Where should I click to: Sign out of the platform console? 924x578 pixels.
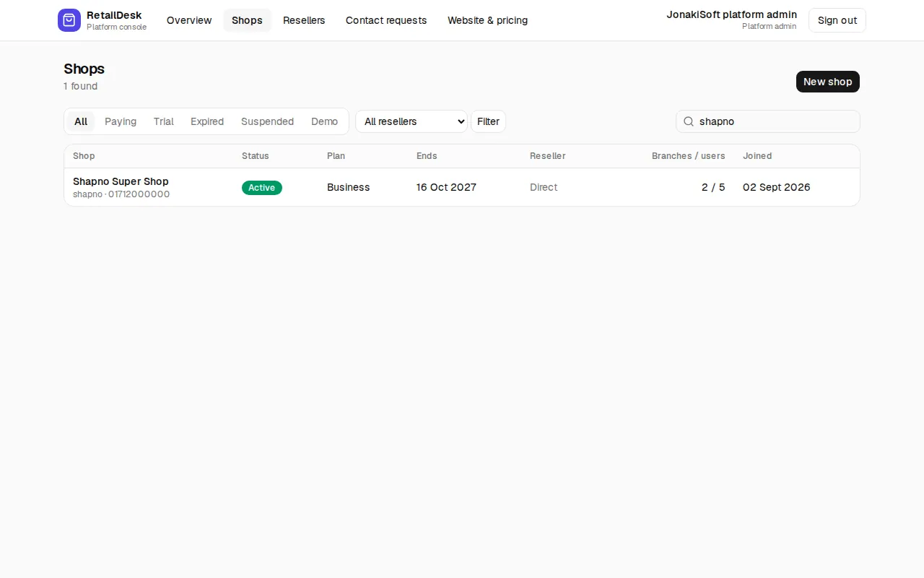837,20
